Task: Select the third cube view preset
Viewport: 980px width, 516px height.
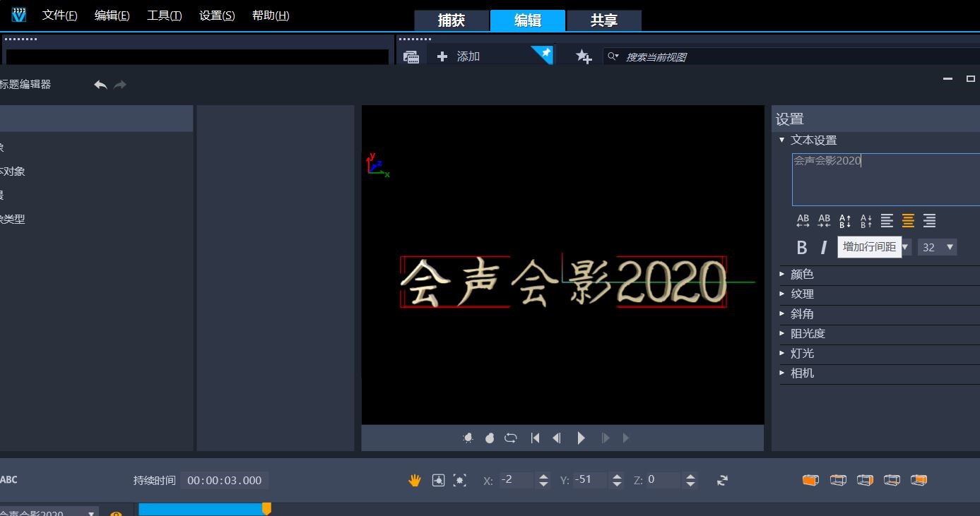Action: click(x=865, y=480)
